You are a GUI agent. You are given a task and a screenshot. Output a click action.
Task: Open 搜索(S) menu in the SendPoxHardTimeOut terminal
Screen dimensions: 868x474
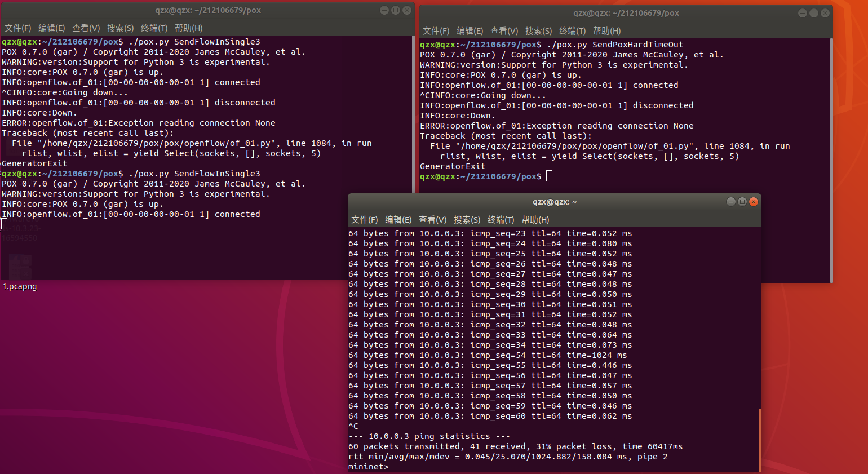(539, 31)
